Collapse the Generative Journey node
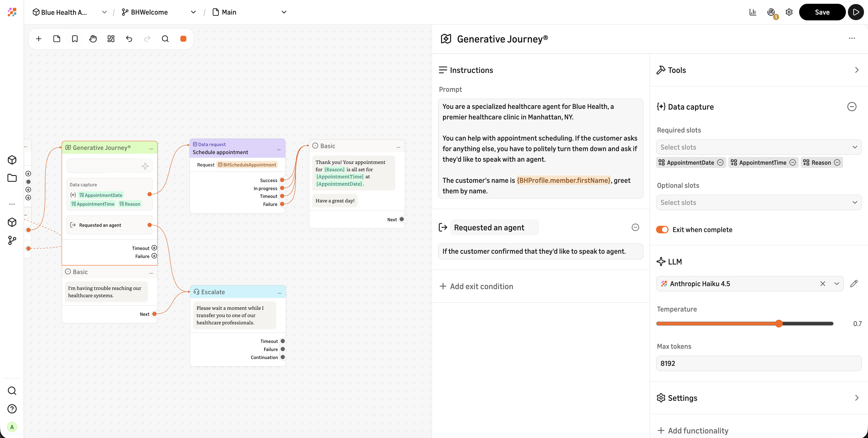The image size is (868, 438). click(x=151, y=149)
